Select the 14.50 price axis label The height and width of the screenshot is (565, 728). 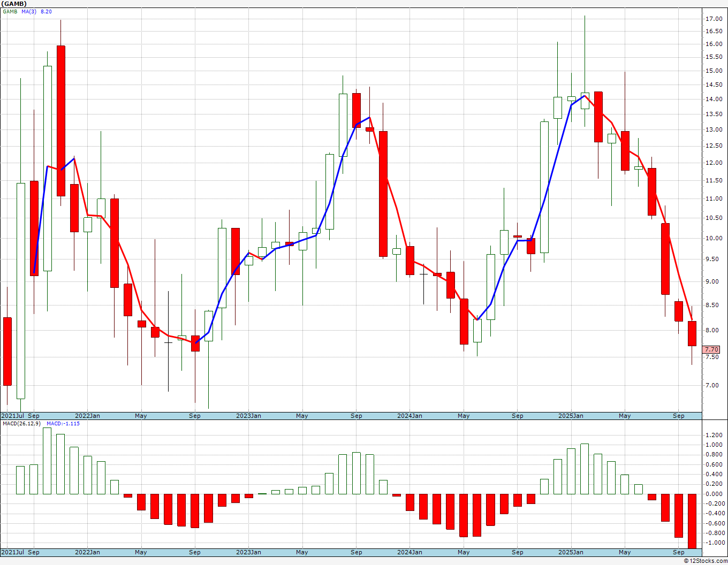point(713,85)
